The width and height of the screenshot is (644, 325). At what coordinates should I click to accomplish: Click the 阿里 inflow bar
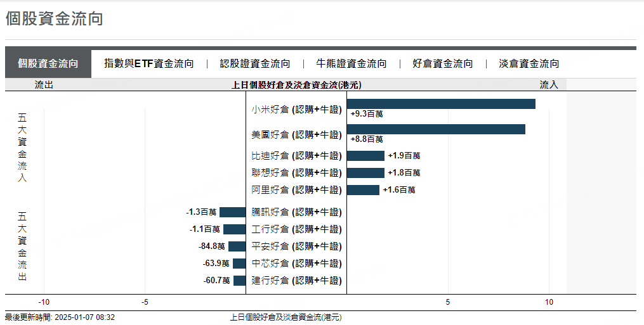pyautogui.click(x=363, y=190)
